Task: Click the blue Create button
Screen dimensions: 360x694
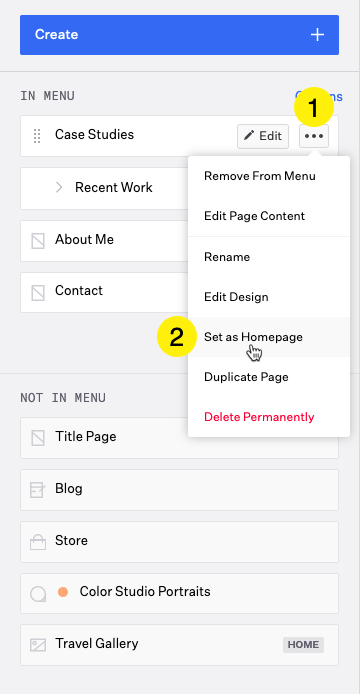Action: pyautogui.click(x=179, y=35)
